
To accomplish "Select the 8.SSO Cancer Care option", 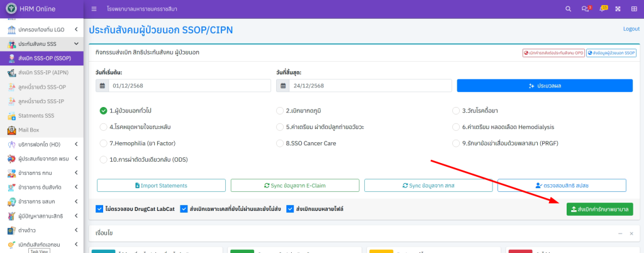I will click(x=280, y=143).
